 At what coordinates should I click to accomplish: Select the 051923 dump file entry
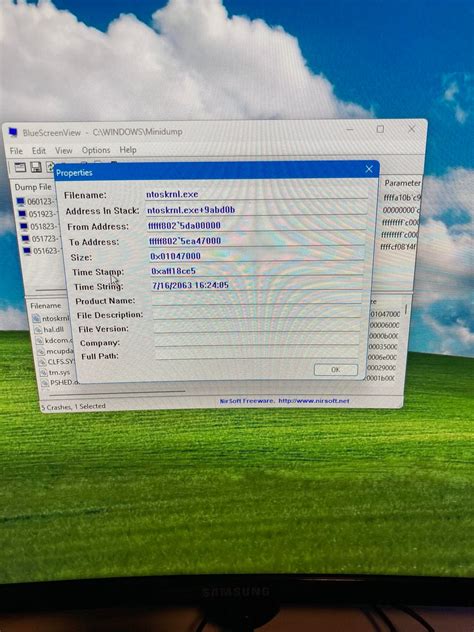click(x=37, y=214)
